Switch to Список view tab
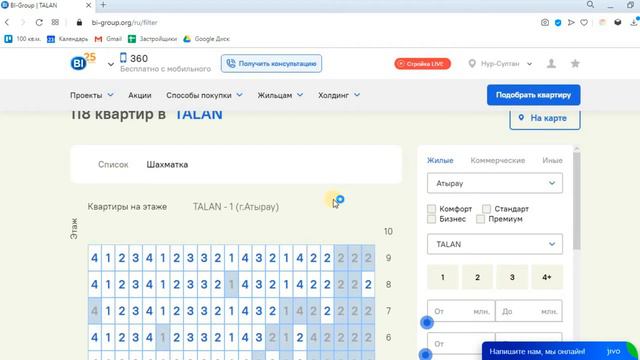Viewport: 640px width, 360px height. tap(113, 164)
